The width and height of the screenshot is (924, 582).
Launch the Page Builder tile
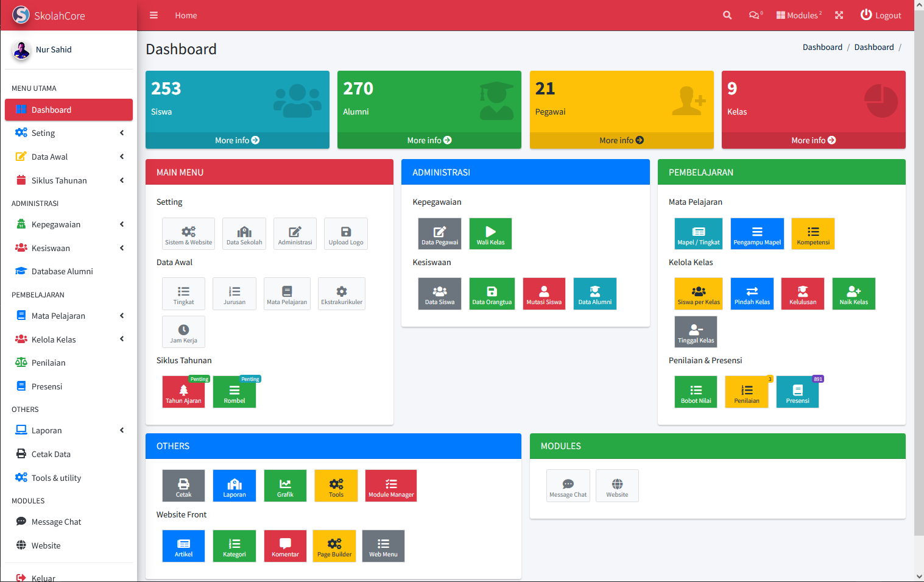[x=334, y=546]
